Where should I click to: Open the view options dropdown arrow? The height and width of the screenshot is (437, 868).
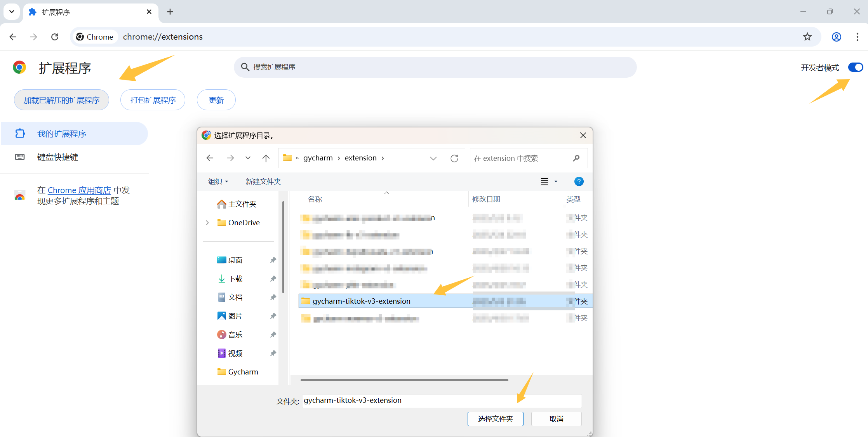click(x=556, y=181)
